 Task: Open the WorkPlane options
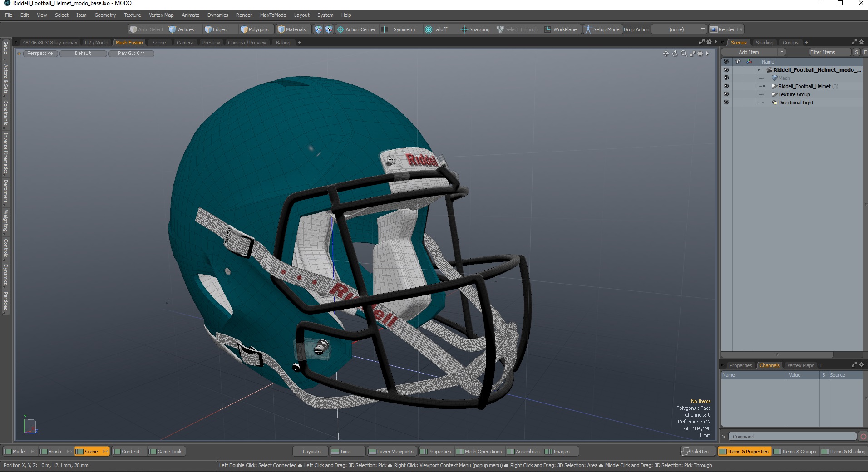[x=561, y=29]
